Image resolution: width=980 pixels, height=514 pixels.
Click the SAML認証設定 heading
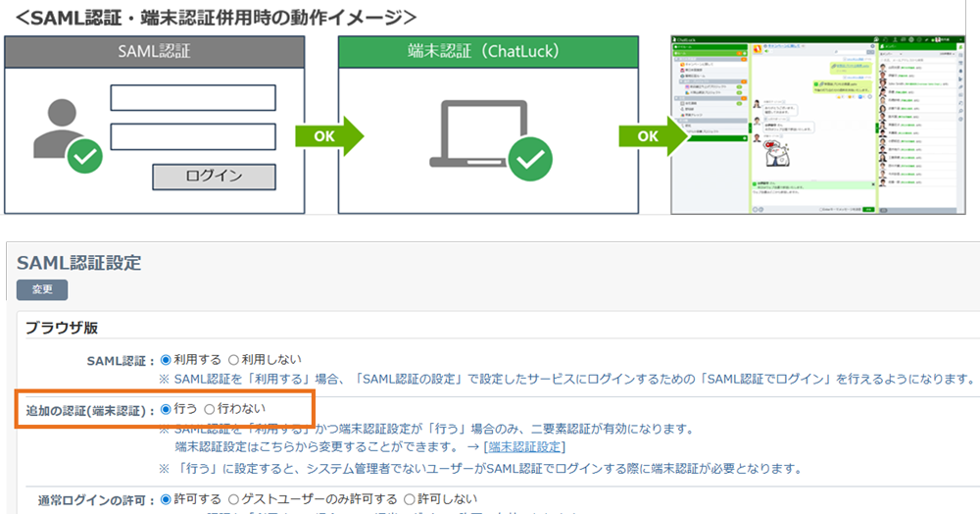(79, 263)
